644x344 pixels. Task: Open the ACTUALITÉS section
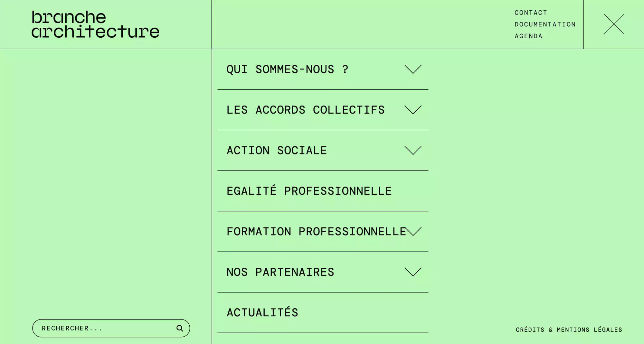point(262,311)
